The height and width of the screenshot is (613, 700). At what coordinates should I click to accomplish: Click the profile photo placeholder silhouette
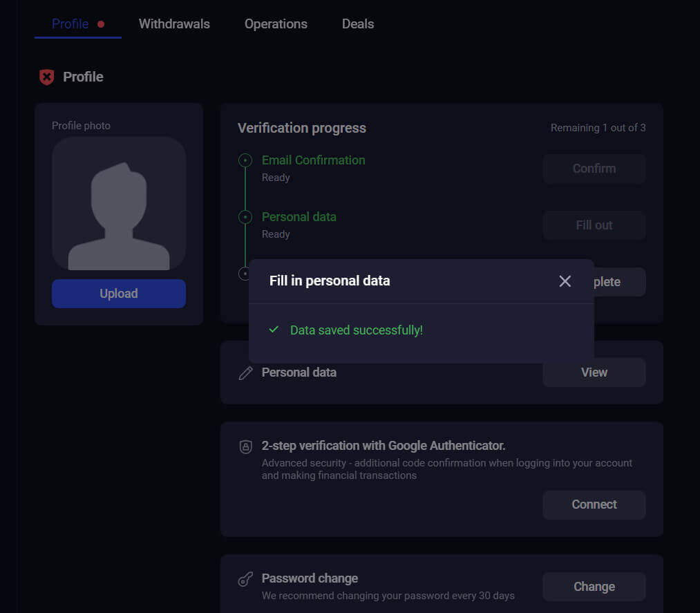point(118,202)
